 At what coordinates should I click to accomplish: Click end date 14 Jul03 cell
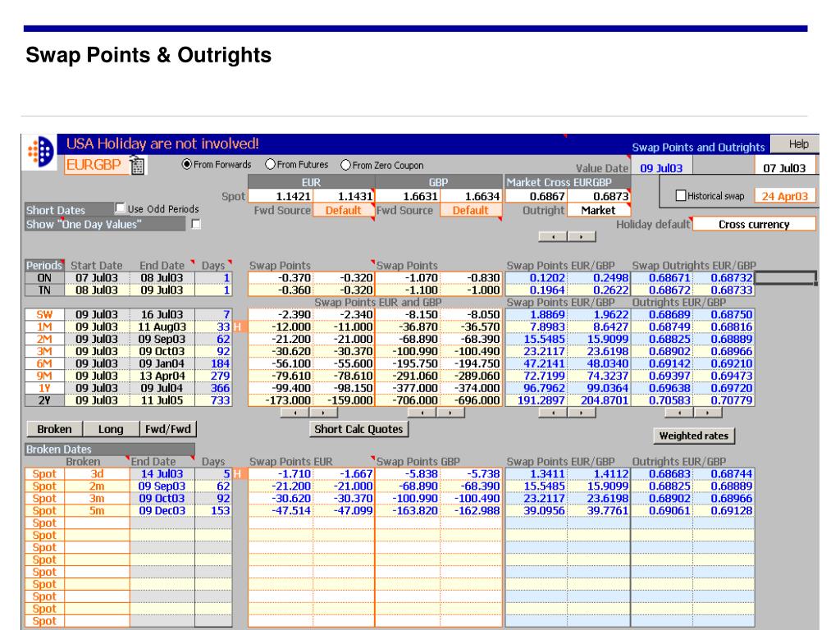click(x=162, y=473)
